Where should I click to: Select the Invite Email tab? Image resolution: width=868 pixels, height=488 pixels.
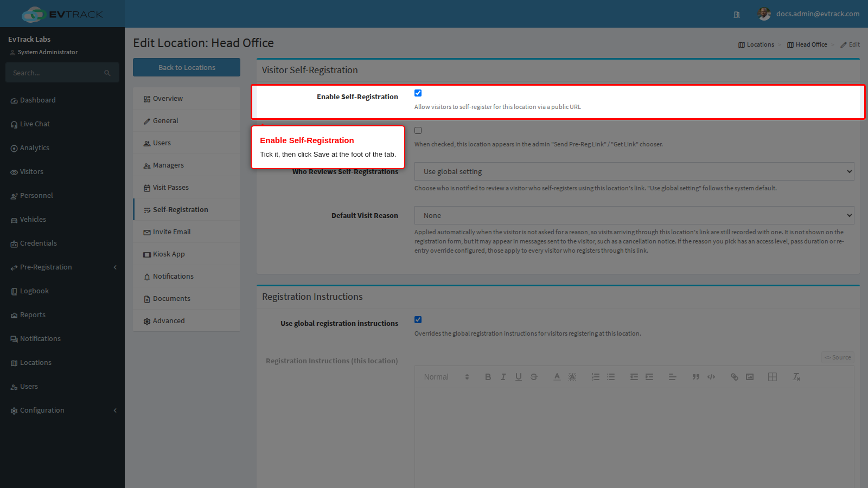click(187, 232)
